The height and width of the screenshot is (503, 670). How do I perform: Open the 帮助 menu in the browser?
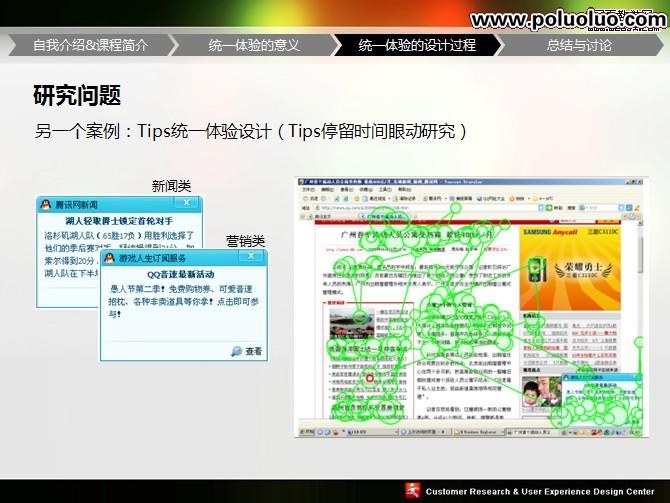[405, 189]
